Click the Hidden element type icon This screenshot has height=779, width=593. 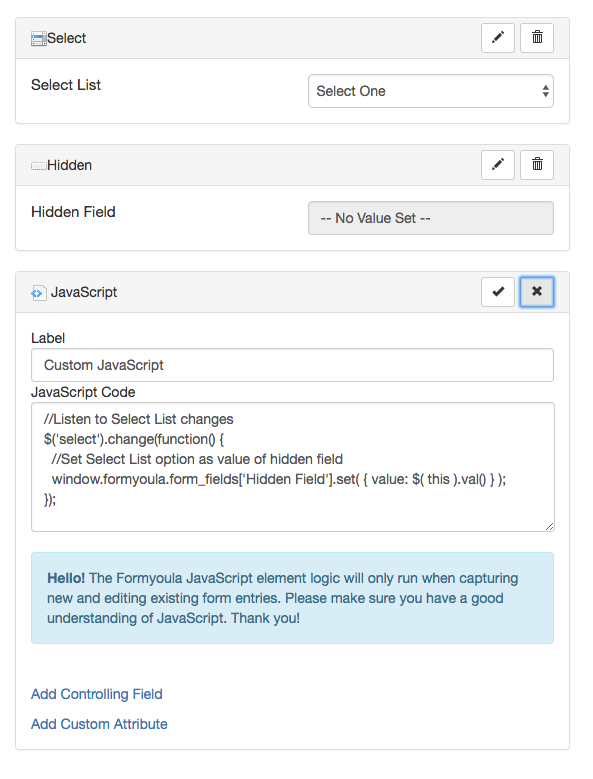39,166
